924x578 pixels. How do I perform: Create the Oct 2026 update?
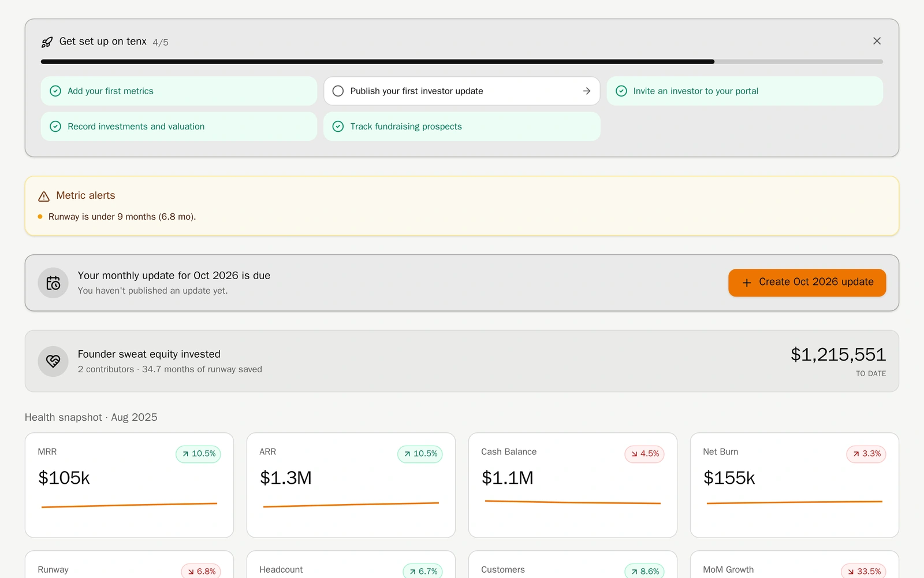click(807, 283)
